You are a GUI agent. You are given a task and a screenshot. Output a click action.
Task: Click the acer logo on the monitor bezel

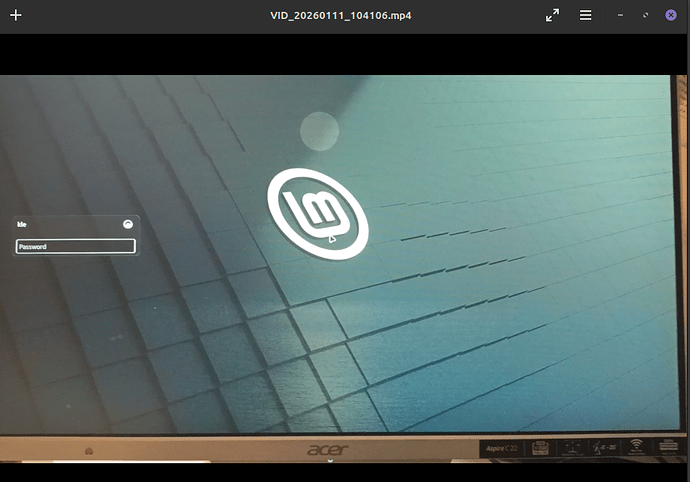pyautogui.click(x=327, y=451)
